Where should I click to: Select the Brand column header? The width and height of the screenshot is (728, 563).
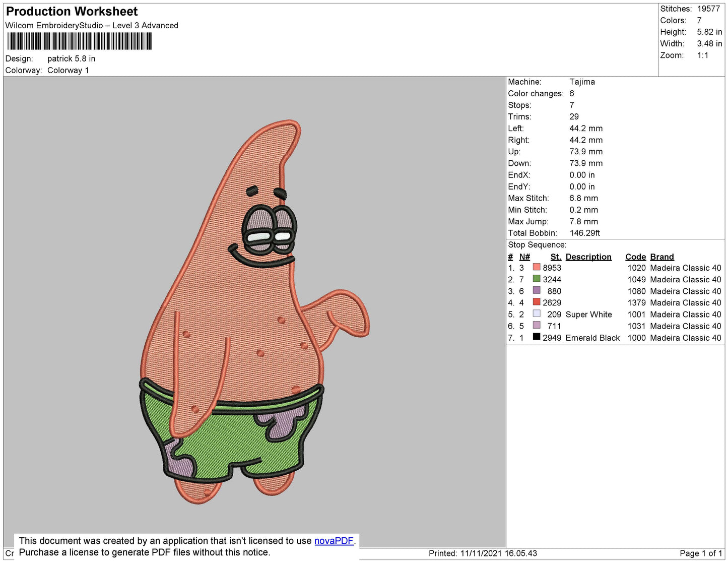click(x=661, y=257)
